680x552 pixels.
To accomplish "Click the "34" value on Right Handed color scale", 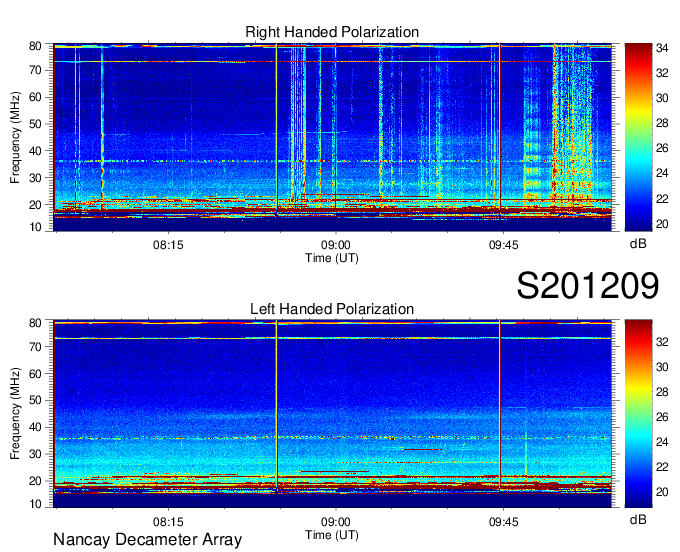I will click(662, 48).
